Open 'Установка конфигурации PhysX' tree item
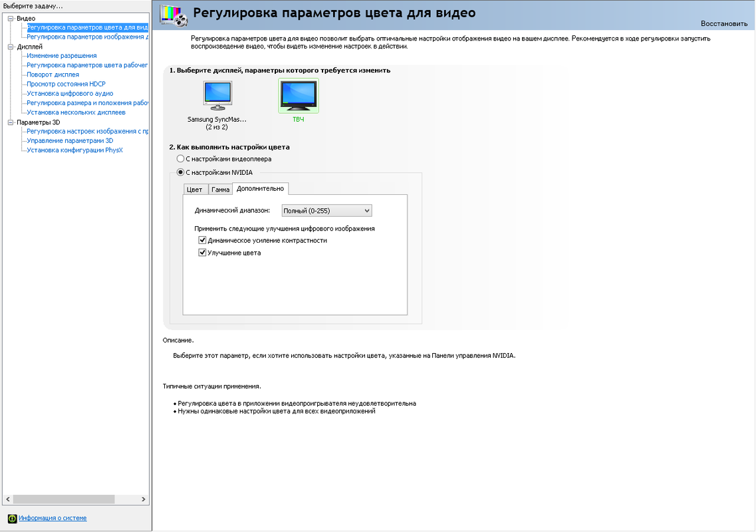The image size is (756, 532). coord(74,150)
